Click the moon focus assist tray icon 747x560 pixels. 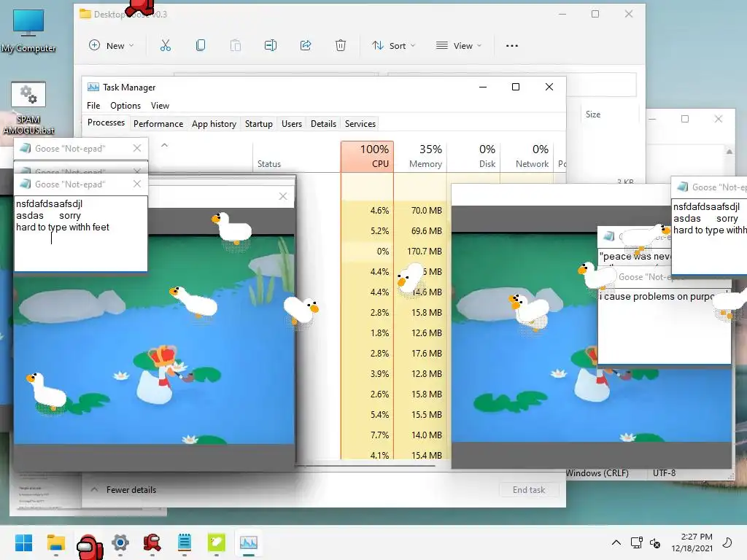(727, 542)
